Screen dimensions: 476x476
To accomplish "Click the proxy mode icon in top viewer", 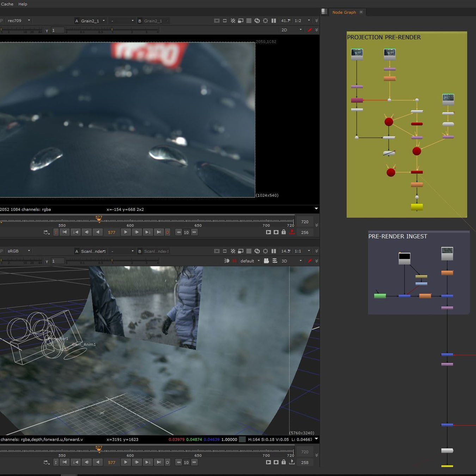I will click(x=240, y=21).
